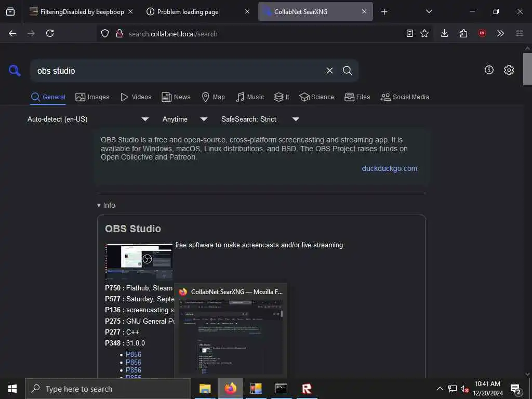The image size is (532, 399).
Task: Bookmark this page with star icon
Action: click(x=424, y=33)
